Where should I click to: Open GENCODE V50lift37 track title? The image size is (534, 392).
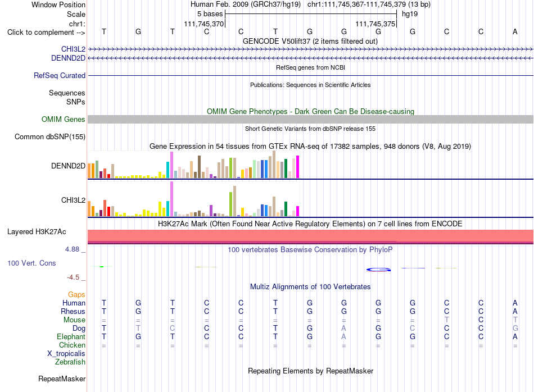tap(310, 41)
